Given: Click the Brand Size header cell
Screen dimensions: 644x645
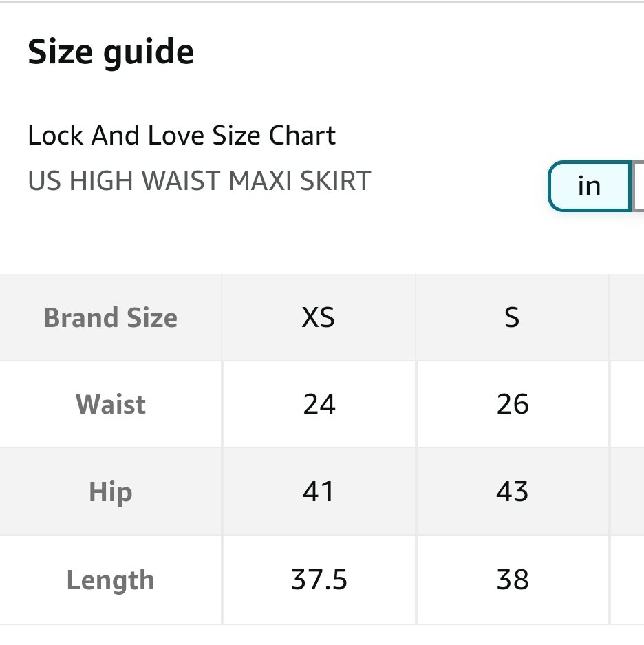Looking at the screenshot, I should [x=111, y=317].
